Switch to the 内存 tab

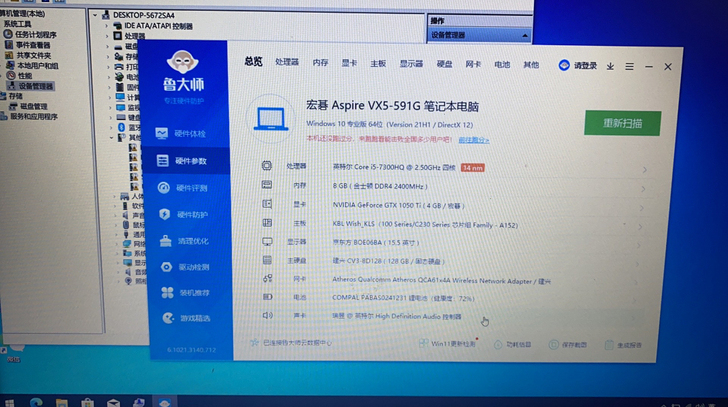point(320,63)
